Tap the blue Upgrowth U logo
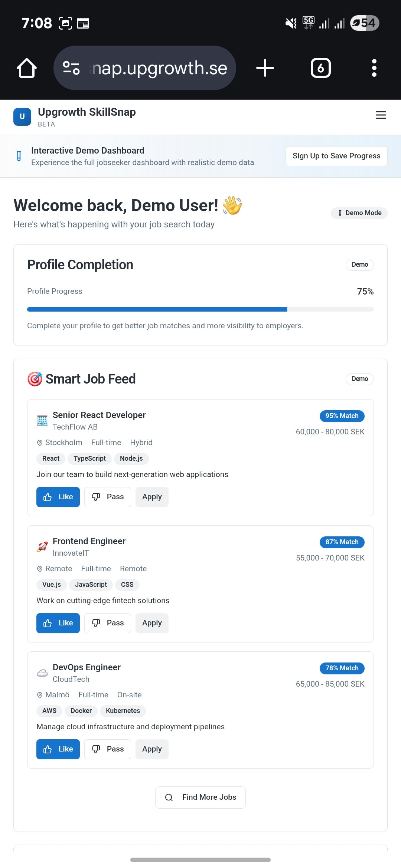 [22, 117]
